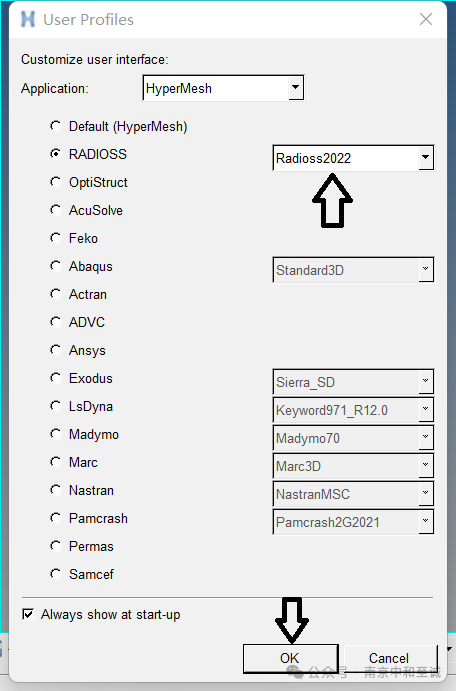Click the HyperMesh logo icon in title bar
This screenshot has height=691, width=456.
(28, 19)
